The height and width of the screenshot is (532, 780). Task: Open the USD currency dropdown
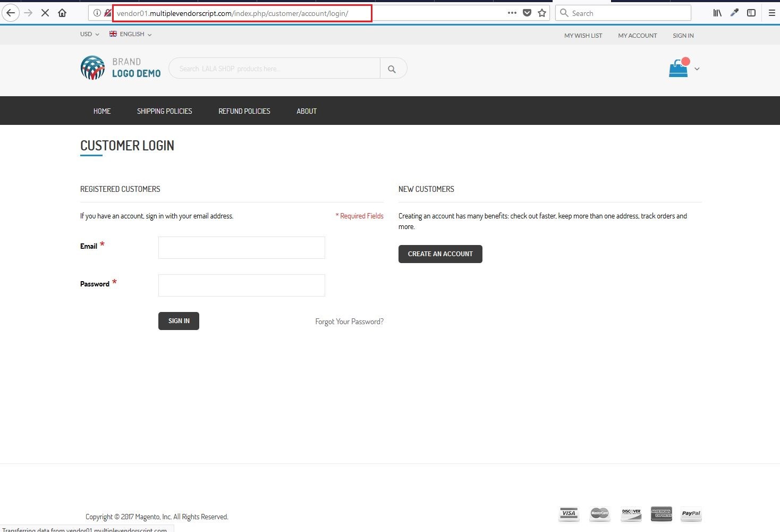point(88,34)
